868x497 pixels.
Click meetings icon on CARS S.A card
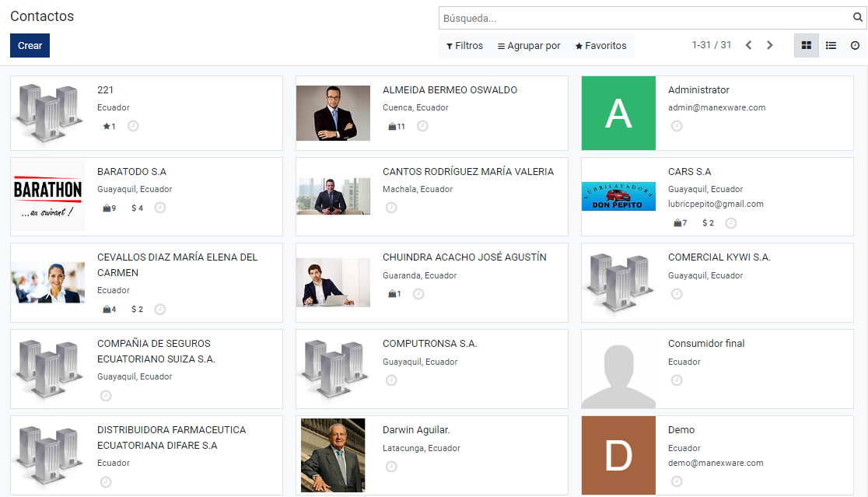click(x=681, y=223)
